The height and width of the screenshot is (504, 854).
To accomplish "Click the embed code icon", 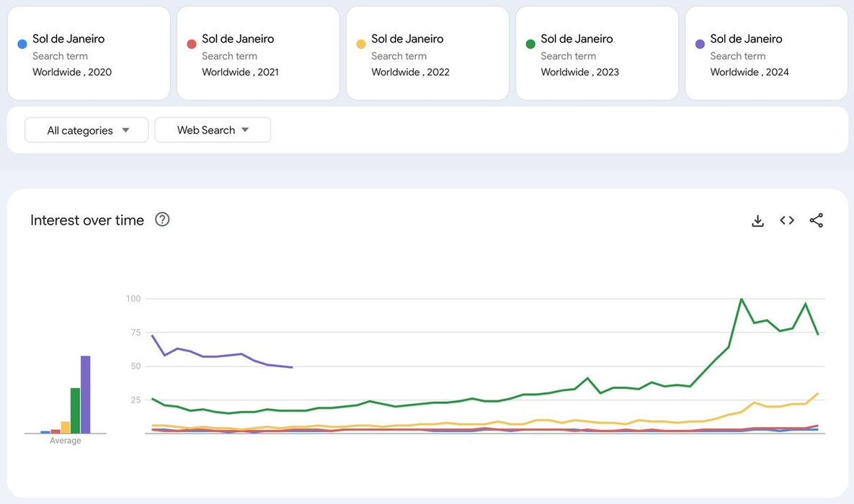I will [x=787, y=220].
